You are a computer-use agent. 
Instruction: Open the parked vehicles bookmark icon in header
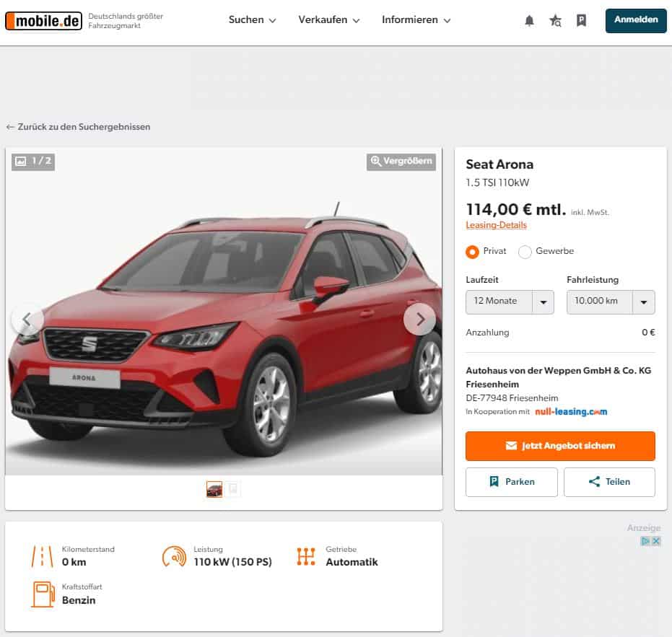(x=582, y=21)
